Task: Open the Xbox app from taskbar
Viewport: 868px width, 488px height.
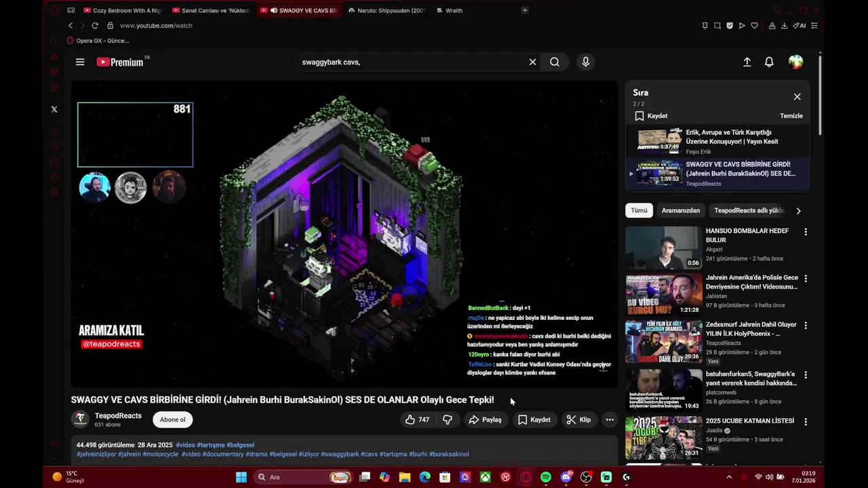Action: tap(486, 477)
